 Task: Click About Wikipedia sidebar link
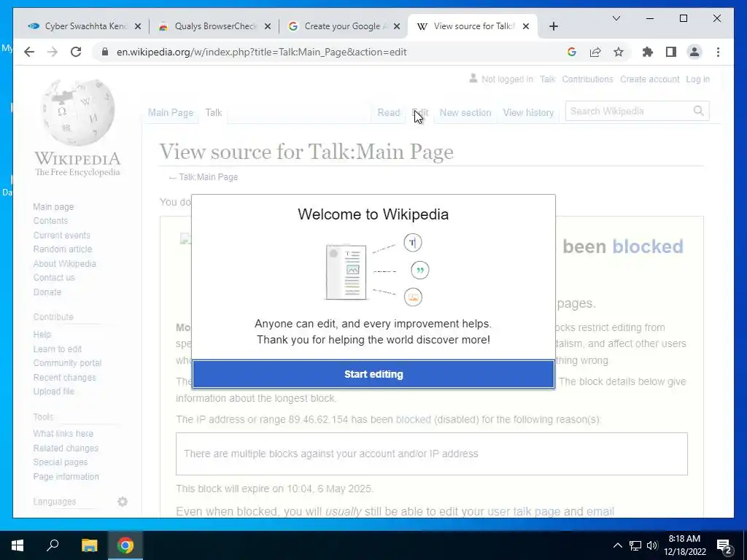(x=64, y=263)
